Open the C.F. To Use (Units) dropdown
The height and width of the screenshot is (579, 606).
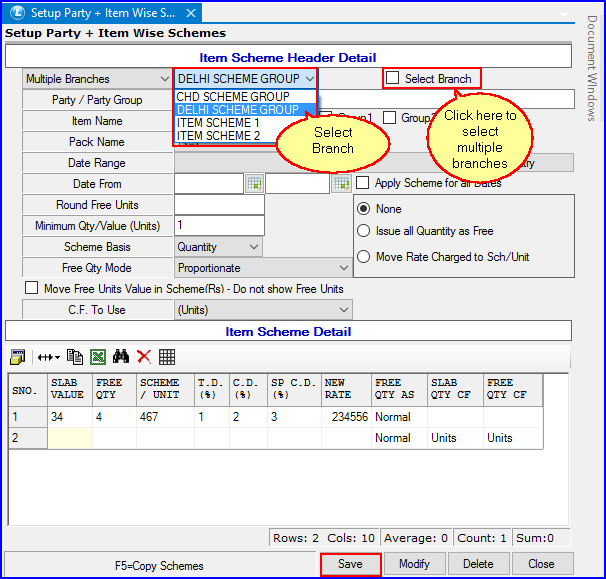point(344,310)
